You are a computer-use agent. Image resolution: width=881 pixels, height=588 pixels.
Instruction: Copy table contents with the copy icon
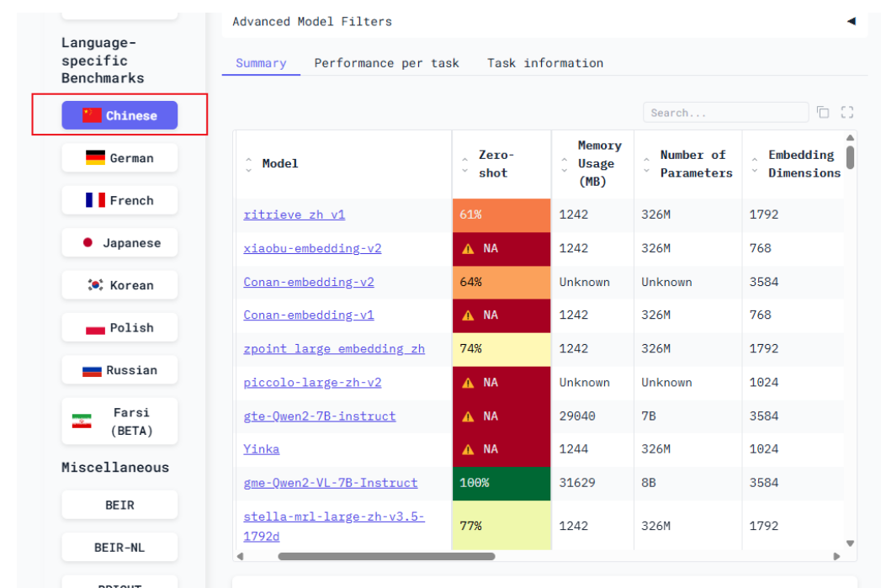tap(823, 113)
